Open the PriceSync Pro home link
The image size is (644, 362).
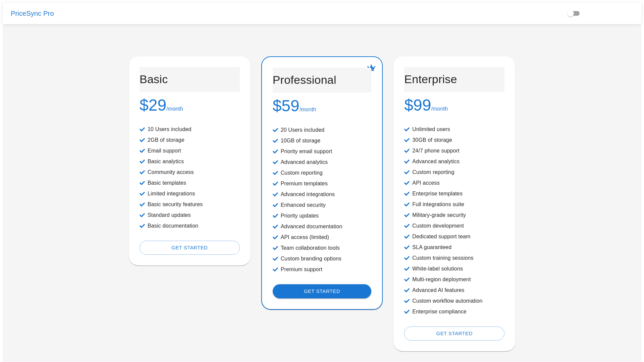click(x=32, y=13)
